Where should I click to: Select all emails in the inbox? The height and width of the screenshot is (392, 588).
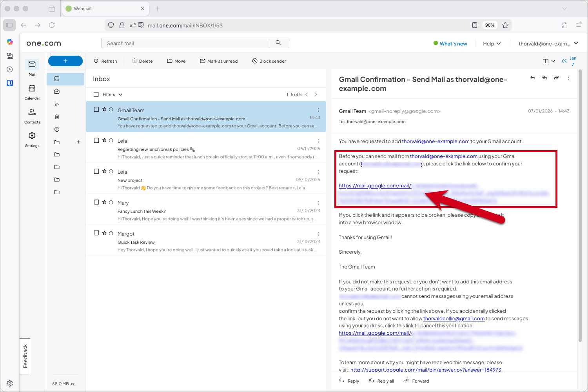(x=96, y=94)
